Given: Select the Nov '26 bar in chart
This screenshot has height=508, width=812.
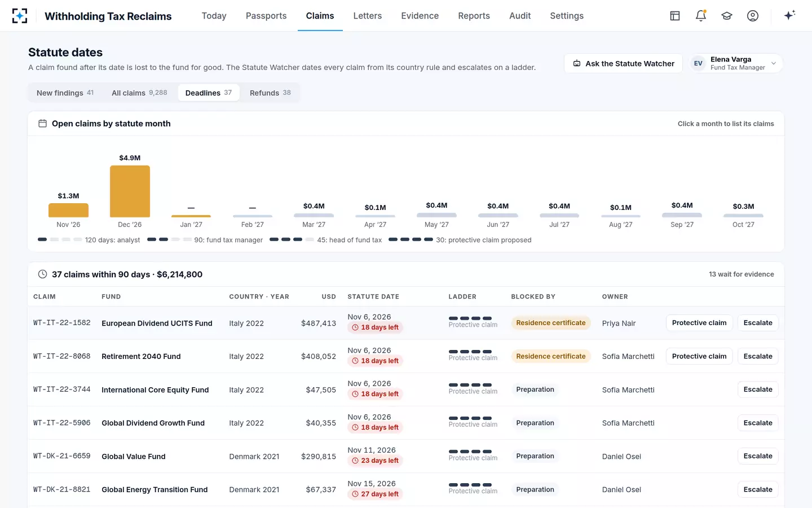Looking at the screenshot, I should point(68,210).
